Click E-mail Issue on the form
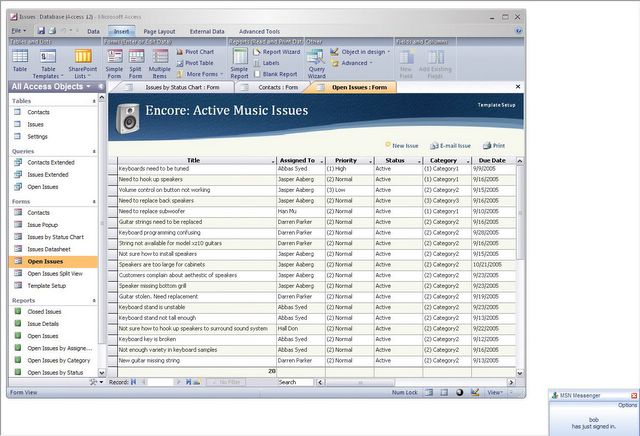The image size is (640, 436). 451,145
